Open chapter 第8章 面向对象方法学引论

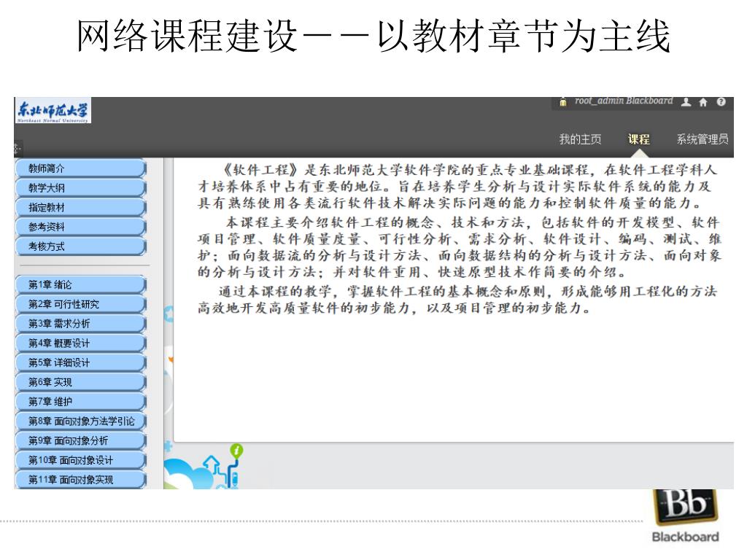click(x=80, y=421)
